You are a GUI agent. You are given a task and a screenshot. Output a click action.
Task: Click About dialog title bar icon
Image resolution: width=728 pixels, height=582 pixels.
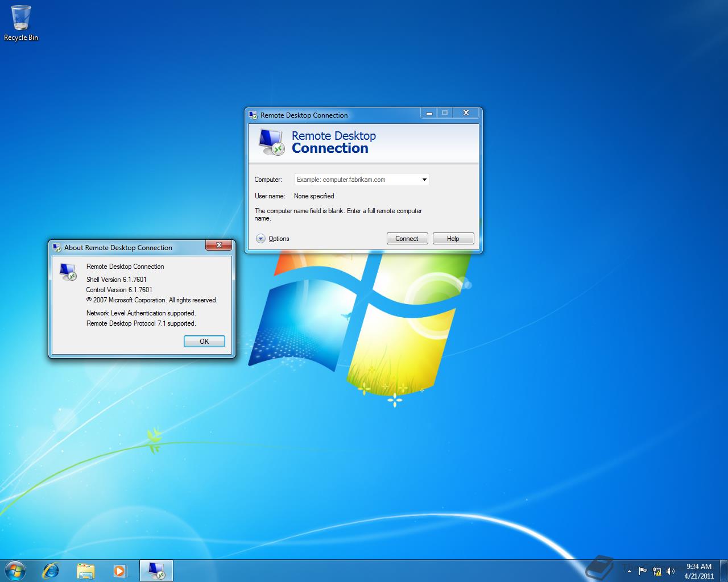click(57, 248)
